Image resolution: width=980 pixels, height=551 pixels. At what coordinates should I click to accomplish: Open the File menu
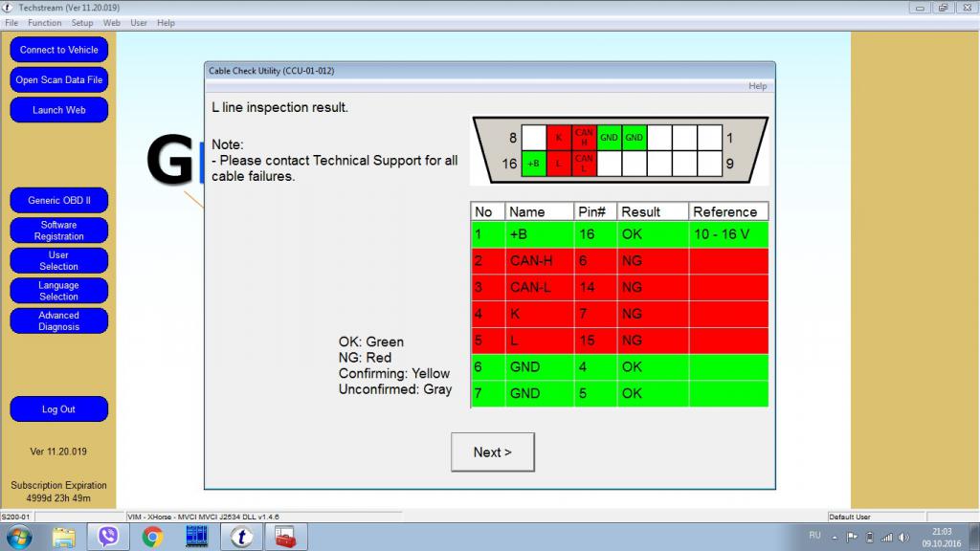pos(11,22)
